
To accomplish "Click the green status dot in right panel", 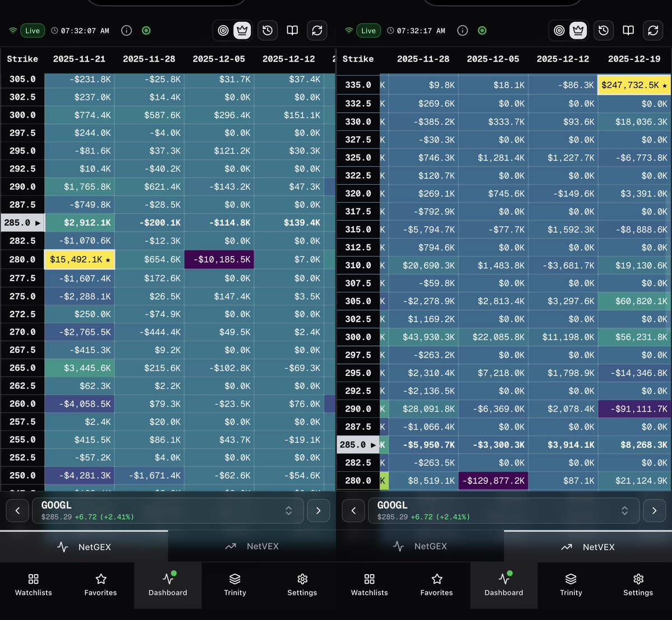I will click(x=482, y=31).
